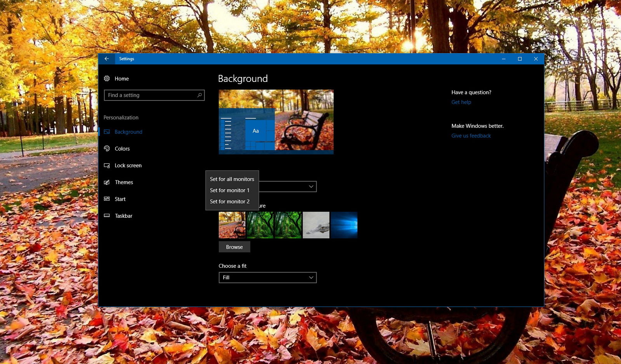Screen dimensions: 621x364
Task: Choose Set for all monitors
Action: [x=232, y=179]
